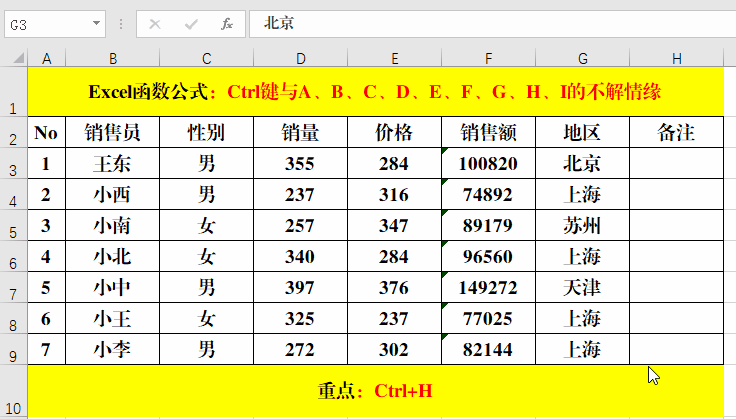Select the cell containing 小王
This screenshot has height=419, width=736.
[x=113, y=318]
